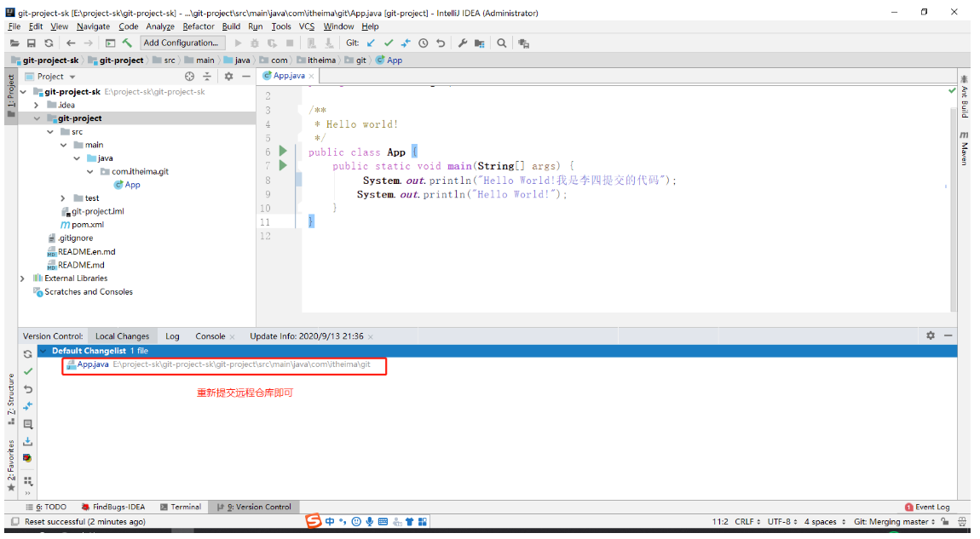Image resolution: width=980 pixels, height=539 pixels.
Task: Select App.java in Default Changelist
Action: [93, 364]
